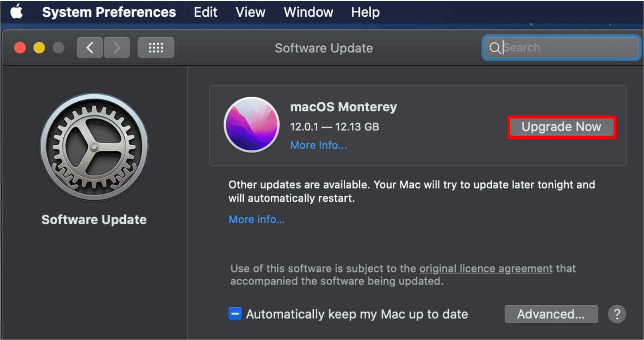
Task: Open the original licence agreement link
Action: 486,268
